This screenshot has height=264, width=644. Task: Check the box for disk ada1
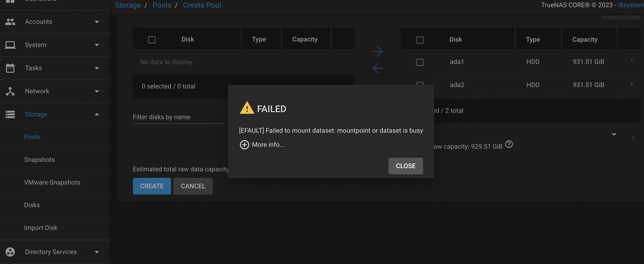point(420,62)
